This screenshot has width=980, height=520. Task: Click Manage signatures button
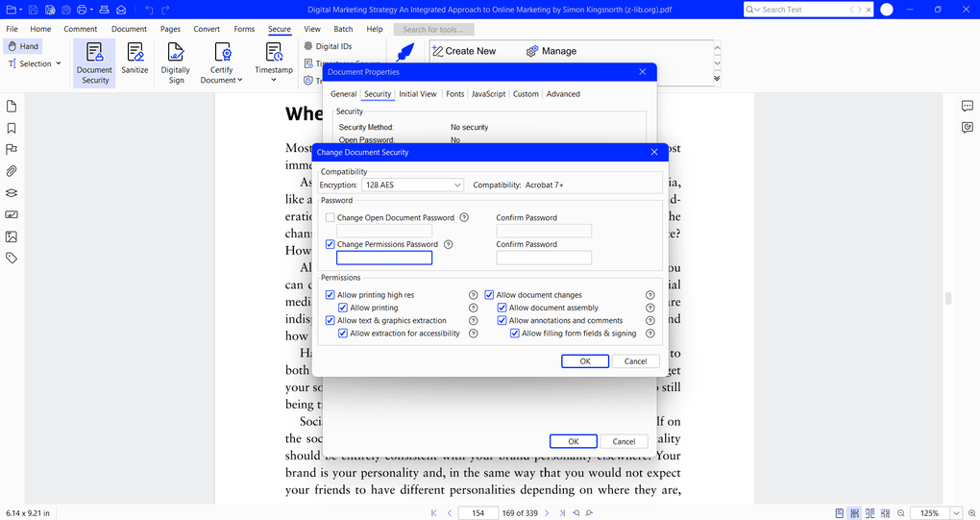point(551,51)
